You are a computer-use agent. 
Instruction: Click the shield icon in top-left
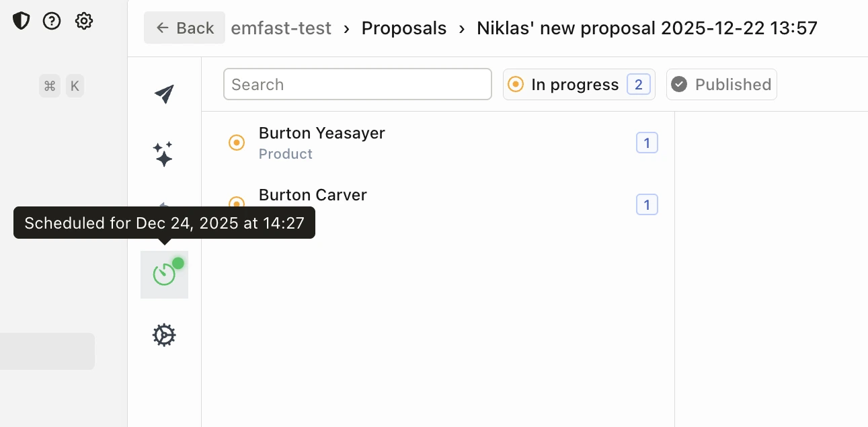pos(22,21)
